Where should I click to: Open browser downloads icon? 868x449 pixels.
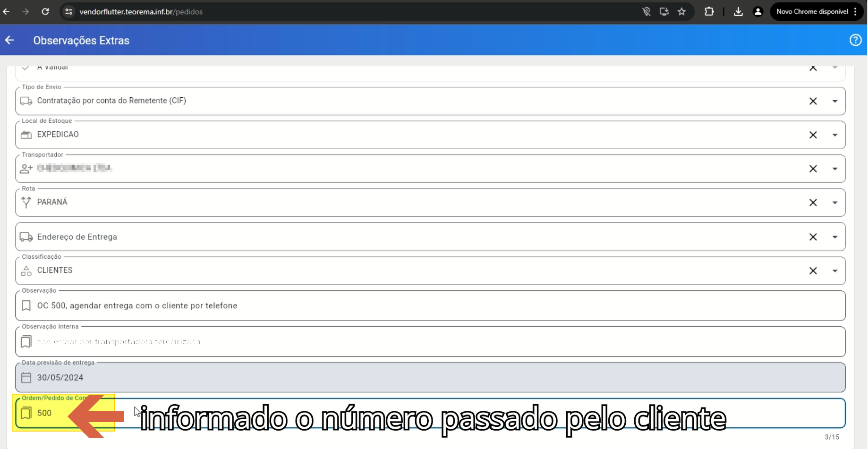tap(738, 12)
